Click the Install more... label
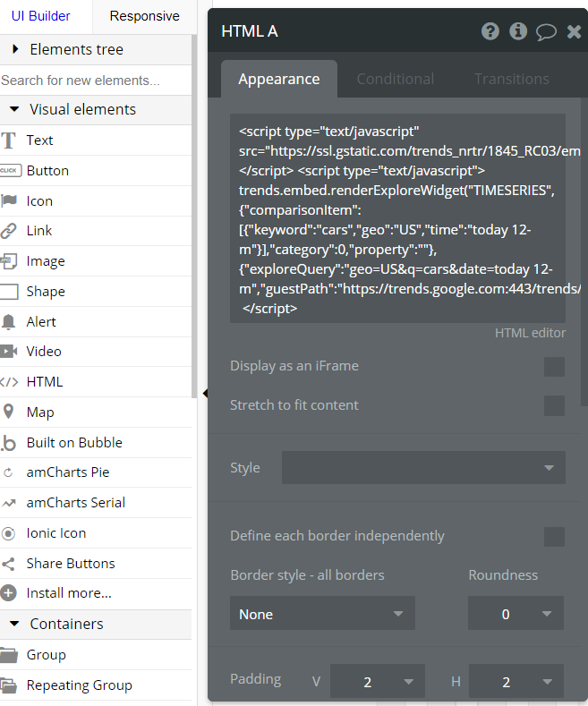The width and height of the screenshot is (588, 706). click(x=69, y=593)
